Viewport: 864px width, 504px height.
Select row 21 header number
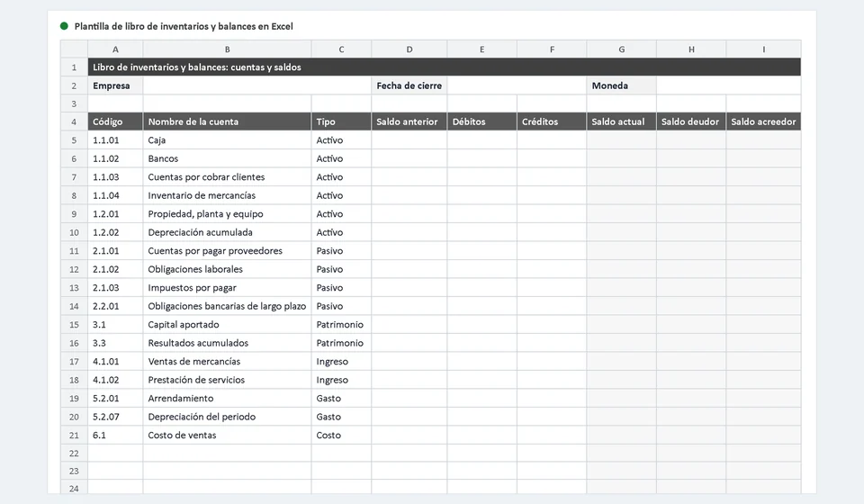pyautogui.click(x=74, y=435)
